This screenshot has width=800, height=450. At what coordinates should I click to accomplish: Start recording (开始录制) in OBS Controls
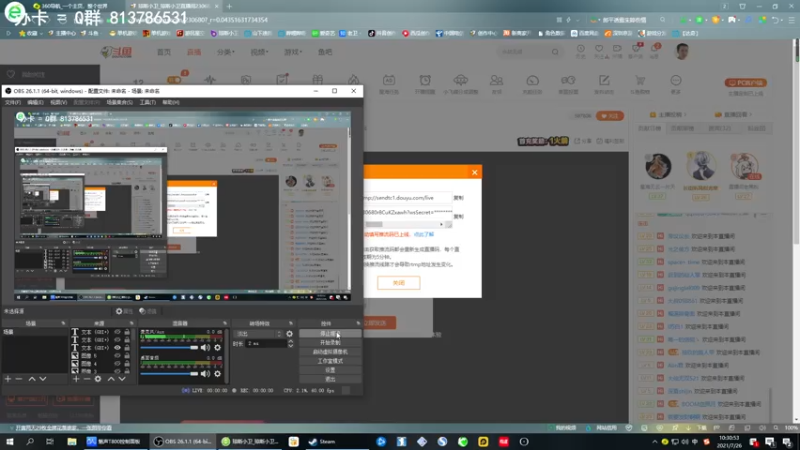(330, 343)
